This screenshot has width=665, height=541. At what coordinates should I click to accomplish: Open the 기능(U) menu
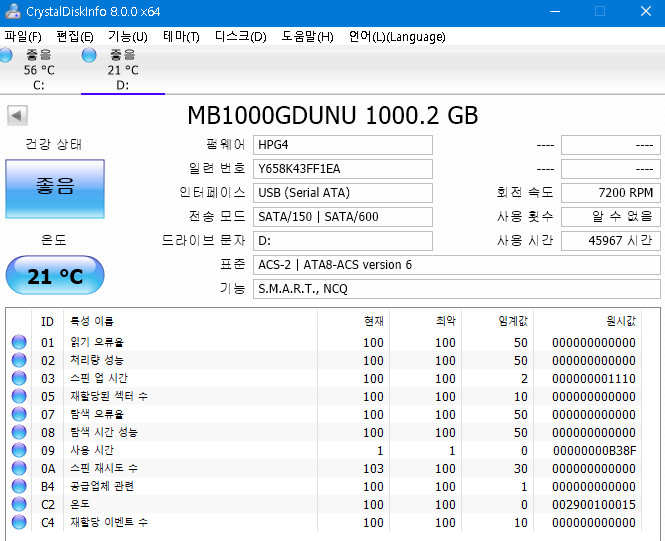pos(128,37)
